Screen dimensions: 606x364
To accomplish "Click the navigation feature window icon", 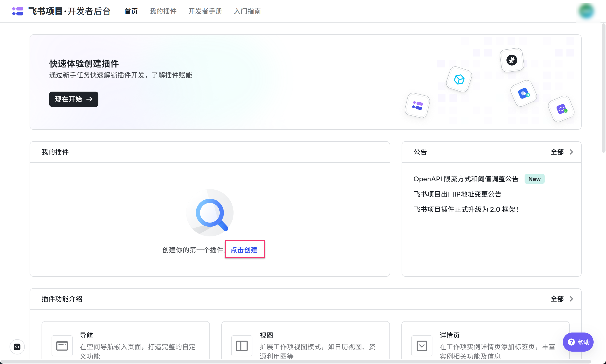I will pos(62,346).
